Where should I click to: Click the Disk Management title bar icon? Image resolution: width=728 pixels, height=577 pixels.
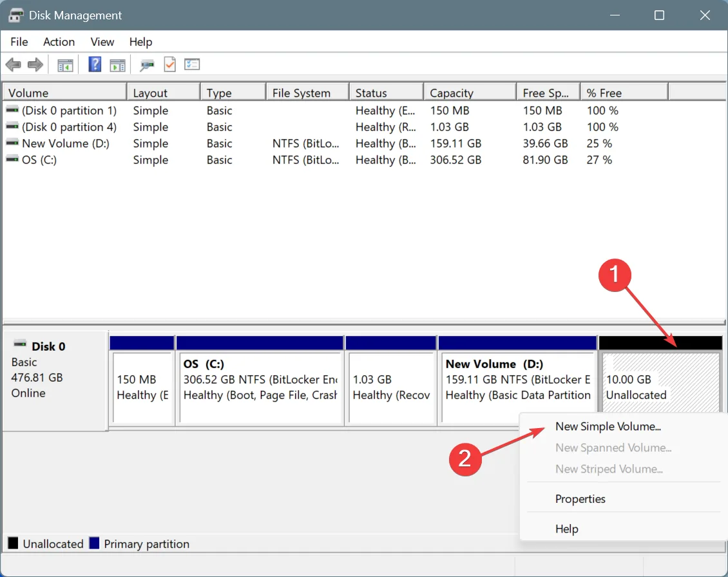(15, 15)
